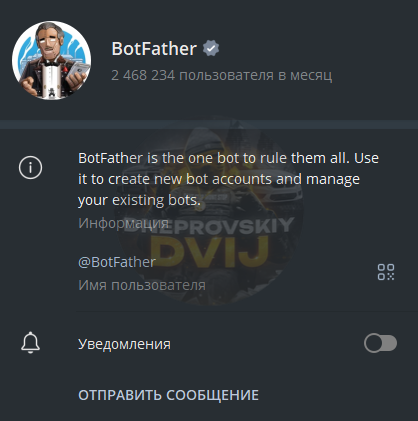Toggle the Уведомления switch
Screen dimensions: 418x421
pos(380,343)
